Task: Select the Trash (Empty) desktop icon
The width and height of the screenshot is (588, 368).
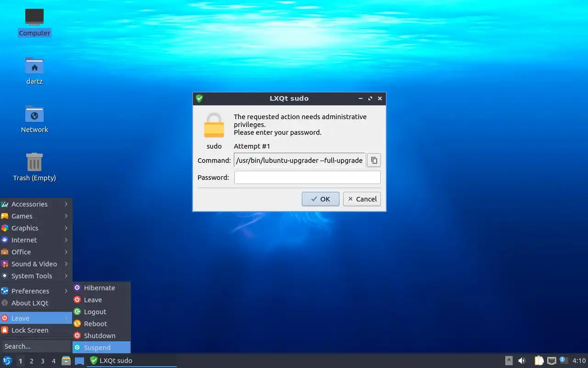Action: [34, 167]
